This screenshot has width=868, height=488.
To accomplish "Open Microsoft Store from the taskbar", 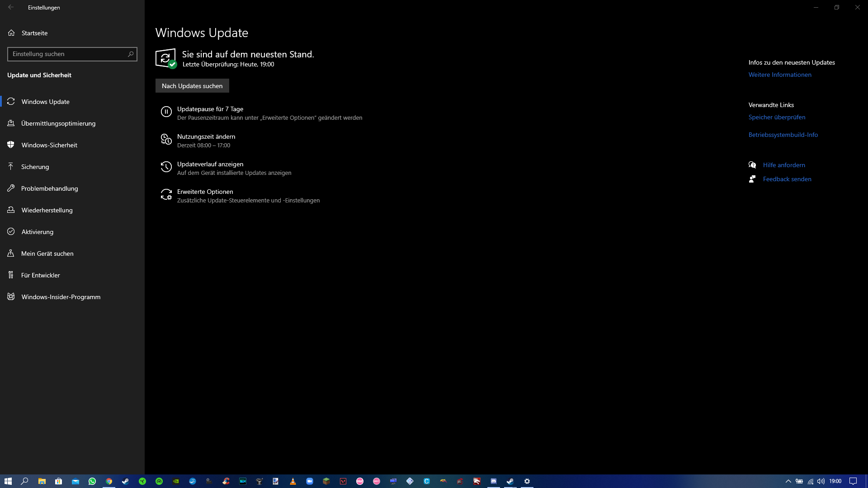I will point(59,481).
